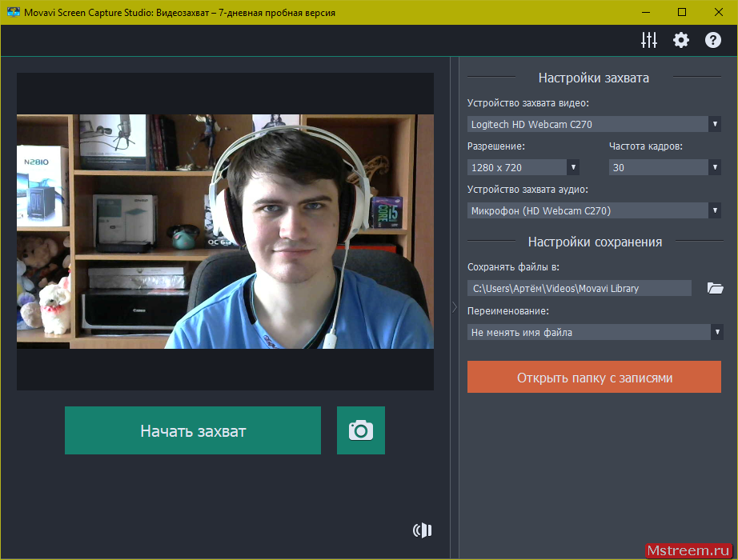Click the 'Настройки сохранения' heading
This screenshot has height=560, width=738.
pyautogui.click(x=595, y=242)
